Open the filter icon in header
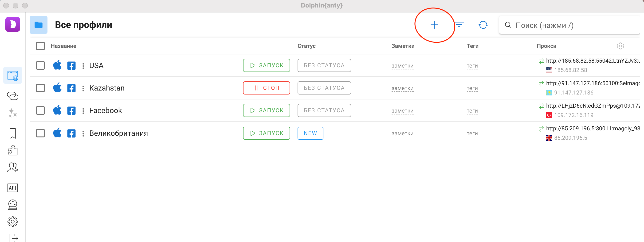 459,25
